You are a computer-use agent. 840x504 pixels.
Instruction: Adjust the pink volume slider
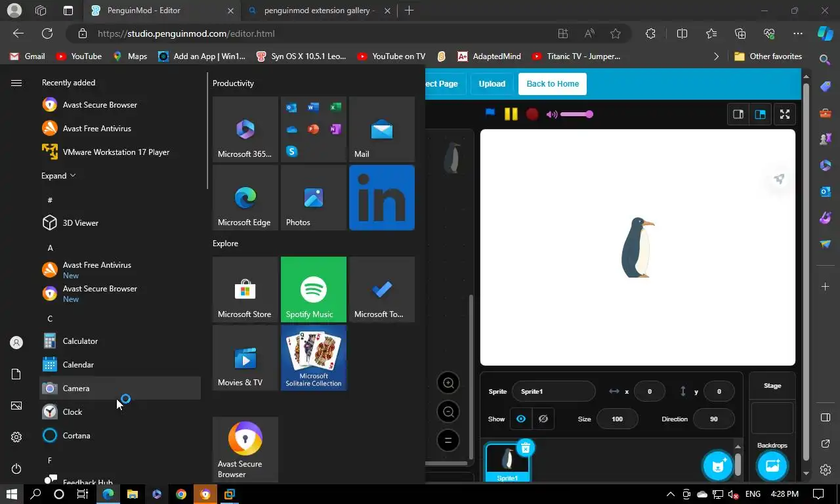click(577, 114)
